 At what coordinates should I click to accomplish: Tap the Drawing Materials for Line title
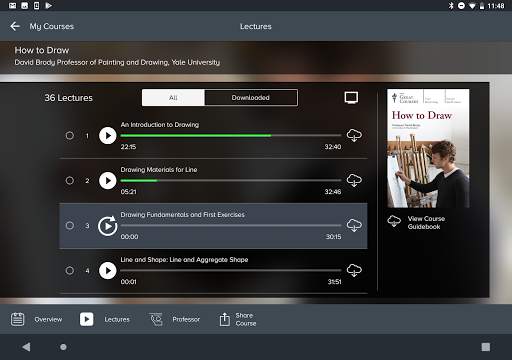pos(159,170)
